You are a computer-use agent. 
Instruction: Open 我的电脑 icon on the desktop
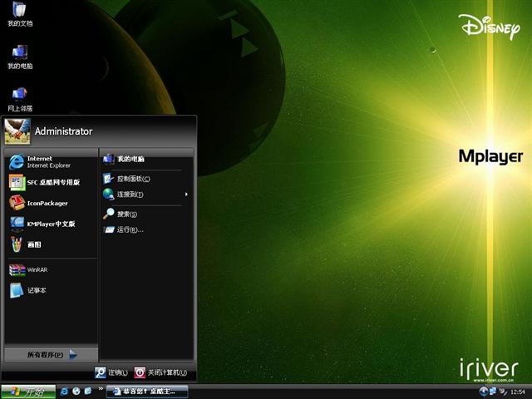coord(20,57)
